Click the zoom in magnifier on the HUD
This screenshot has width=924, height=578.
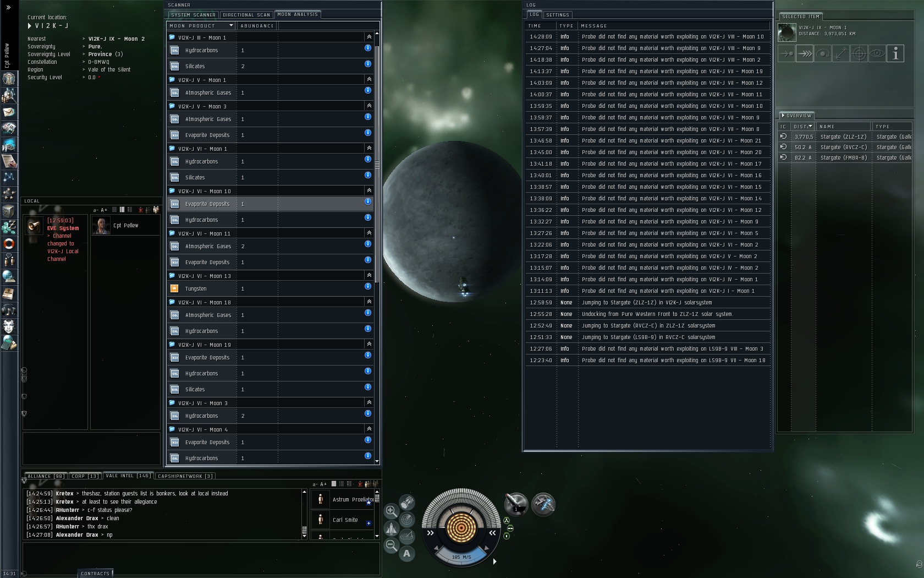391,511
